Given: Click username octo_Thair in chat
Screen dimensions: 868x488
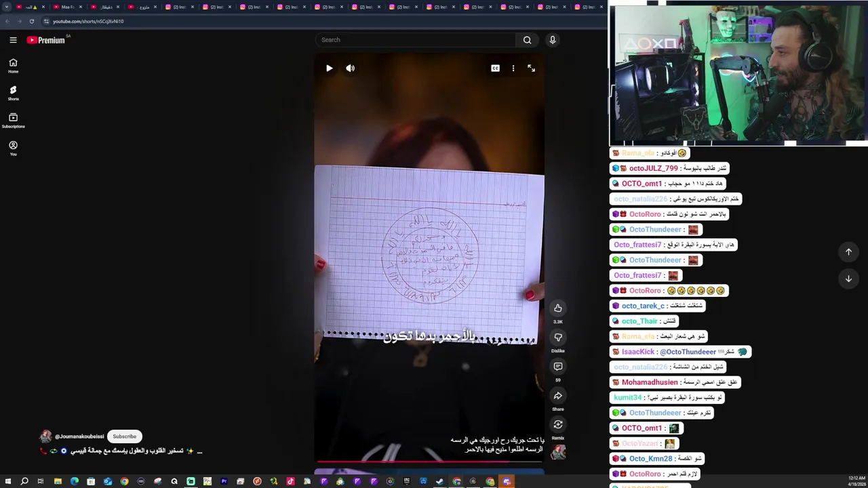Looking at the screenshot, I should pyautogui.click(x=639, y=321).
